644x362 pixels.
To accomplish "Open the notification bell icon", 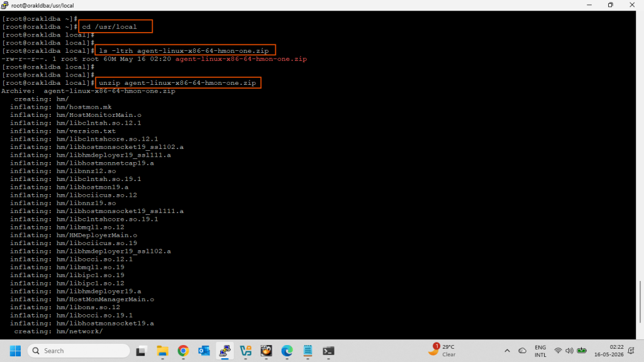I will [x=631, y=351].
